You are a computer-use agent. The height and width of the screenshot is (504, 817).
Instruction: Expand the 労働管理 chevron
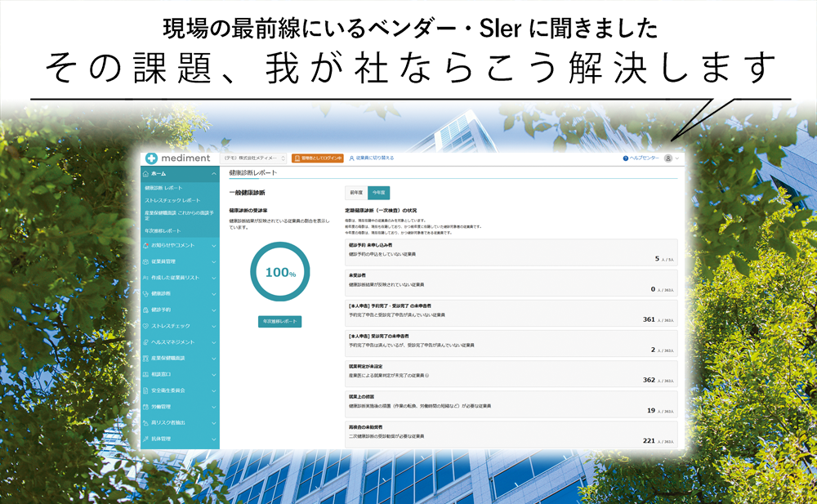(213, 407)
